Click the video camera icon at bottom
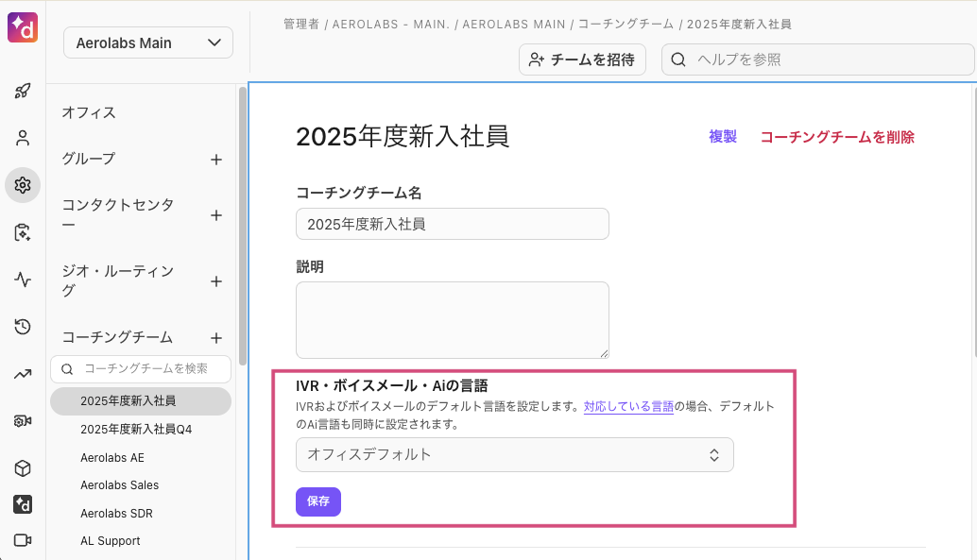 (x=23, y=540)
